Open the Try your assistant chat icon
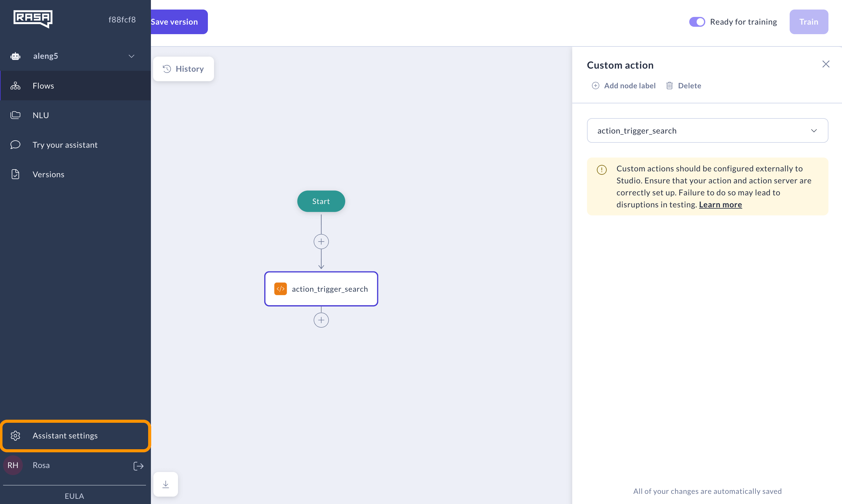 tap(15, 144)
